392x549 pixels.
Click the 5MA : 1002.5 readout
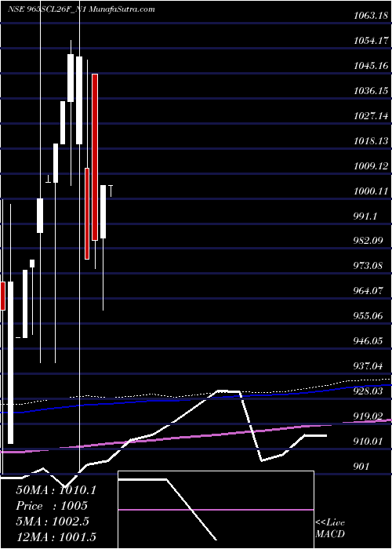[53, 522]
